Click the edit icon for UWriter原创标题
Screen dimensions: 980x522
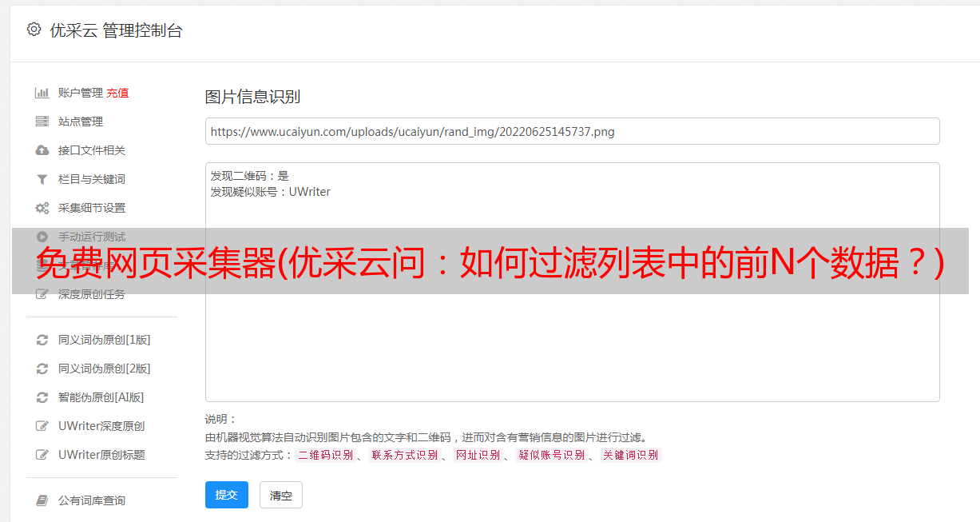coord(42,455)
